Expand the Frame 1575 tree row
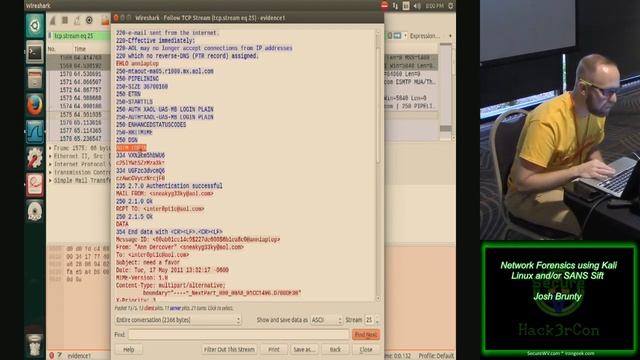The image size is (640, 360). click(51, 148)
